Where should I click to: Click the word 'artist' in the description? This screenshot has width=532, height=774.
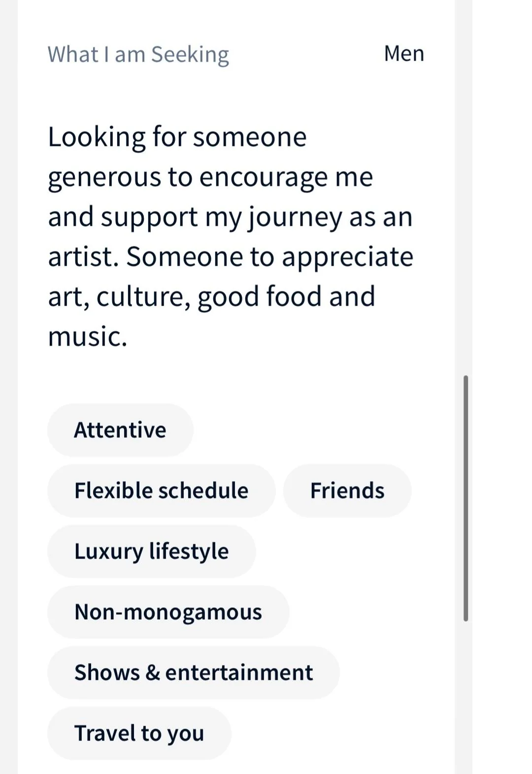click(82, 257)
